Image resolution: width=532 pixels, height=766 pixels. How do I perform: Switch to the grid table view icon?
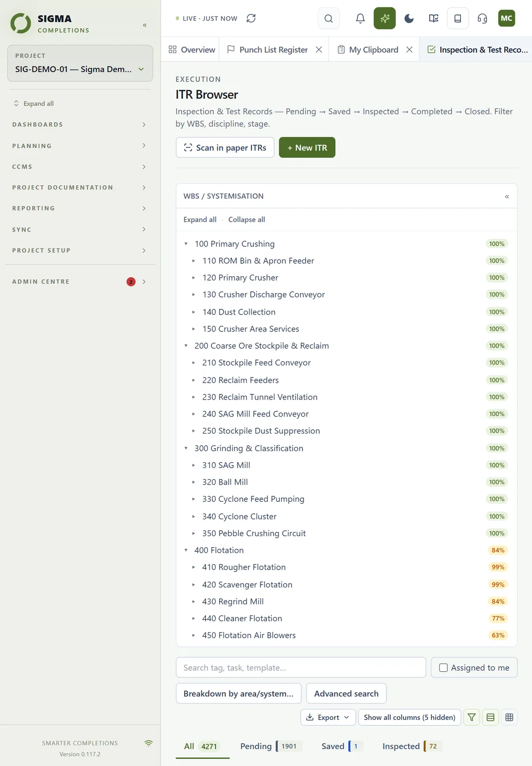click(509, 717)
